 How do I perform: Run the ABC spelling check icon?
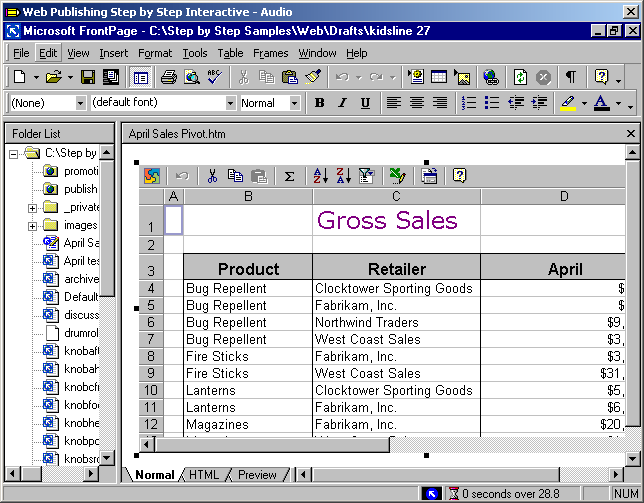pos(214,77)
